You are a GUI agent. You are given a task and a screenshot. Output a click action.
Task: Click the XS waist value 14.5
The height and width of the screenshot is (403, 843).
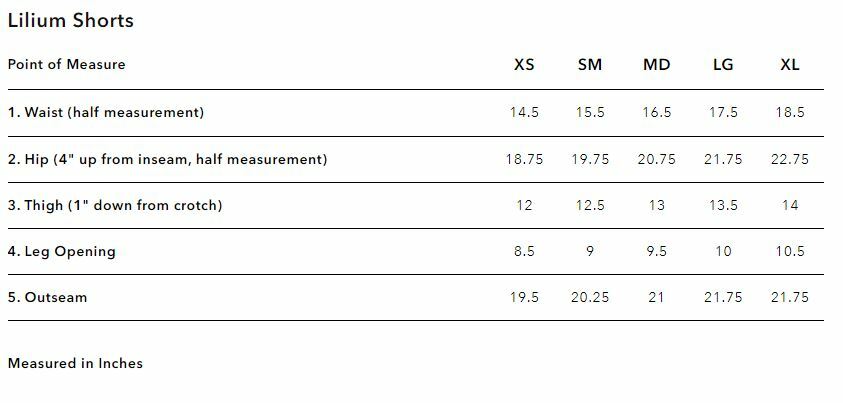[524, 112]
